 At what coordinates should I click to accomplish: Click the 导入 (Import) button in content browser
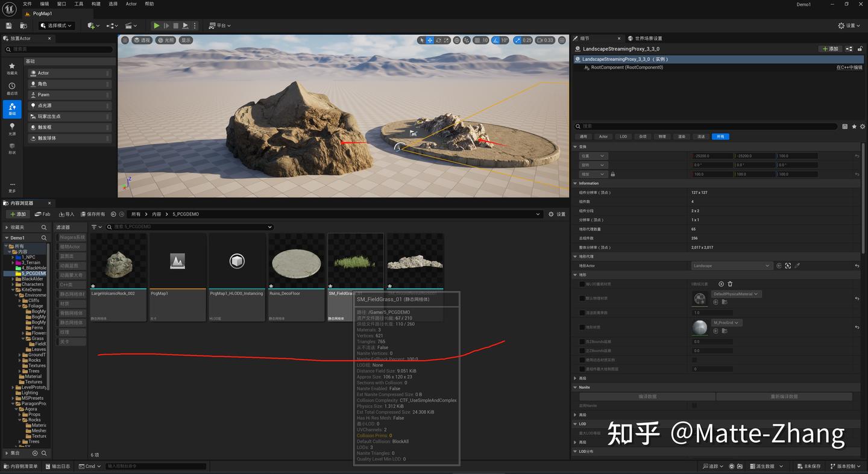click(66, 214)
